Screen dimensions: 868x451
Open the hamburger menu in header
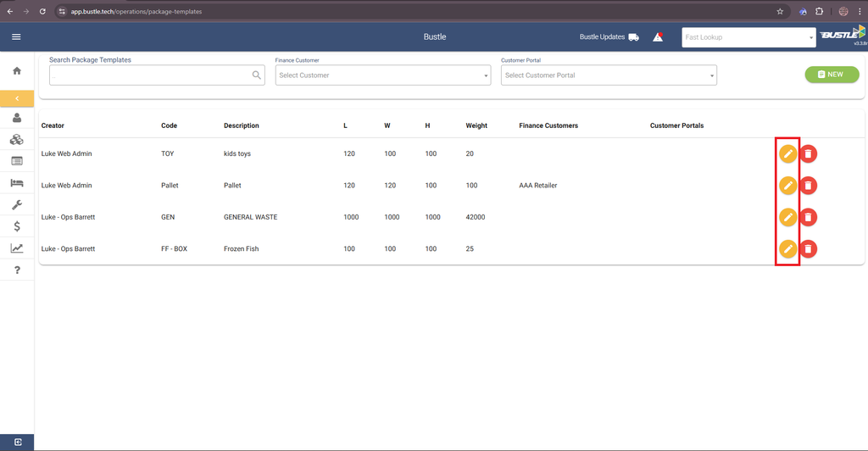click(x=16, y=37)
